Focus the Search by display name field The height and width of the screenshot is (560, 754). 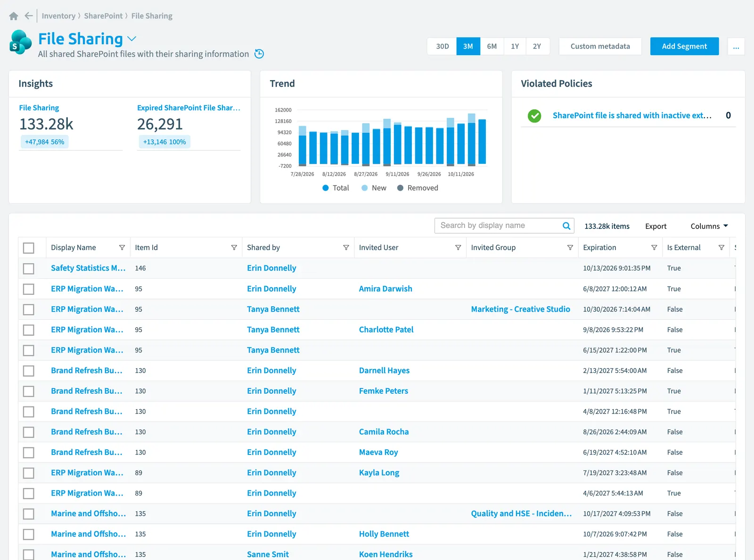[x=500, y=226]
